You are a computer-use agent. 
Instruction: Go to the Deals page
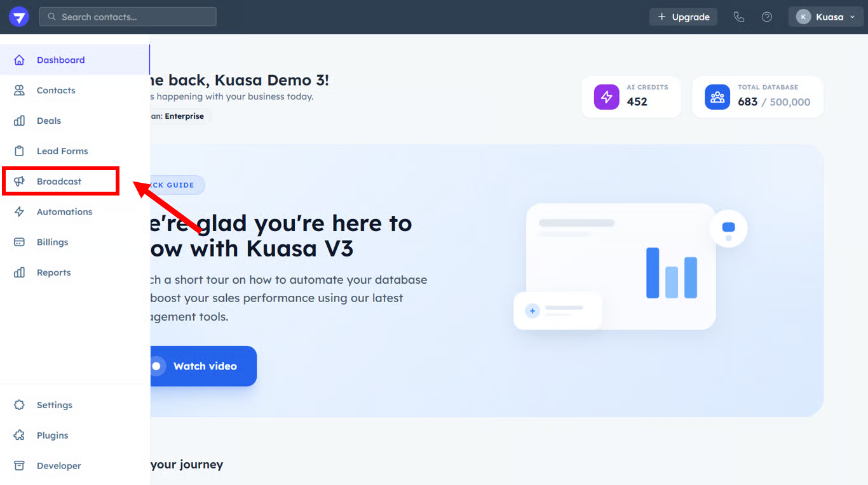coord(49,121)
